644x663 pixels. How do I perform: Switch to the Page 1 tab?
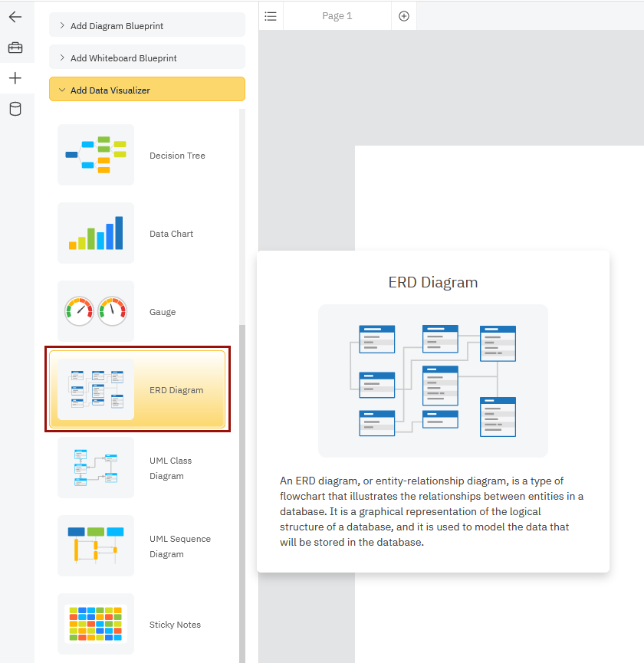[337, 15]
